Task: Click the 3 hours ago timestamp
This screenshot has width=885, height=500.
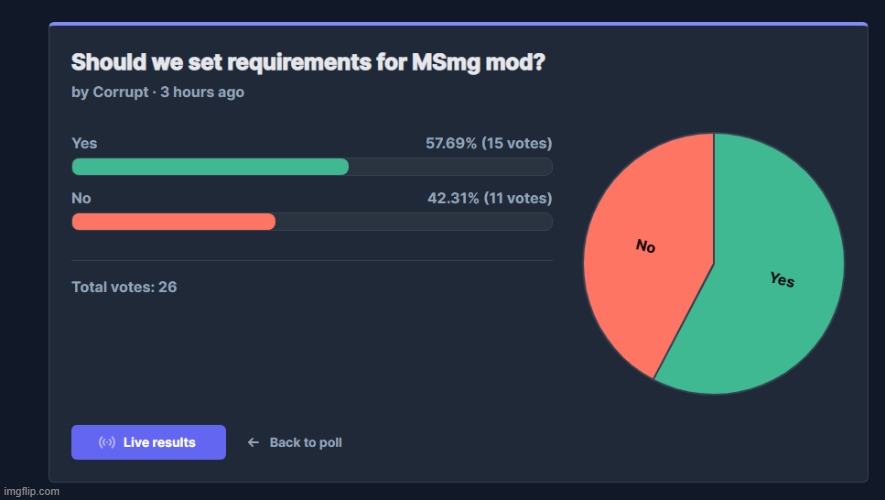Action: click(x=202, y=92)
